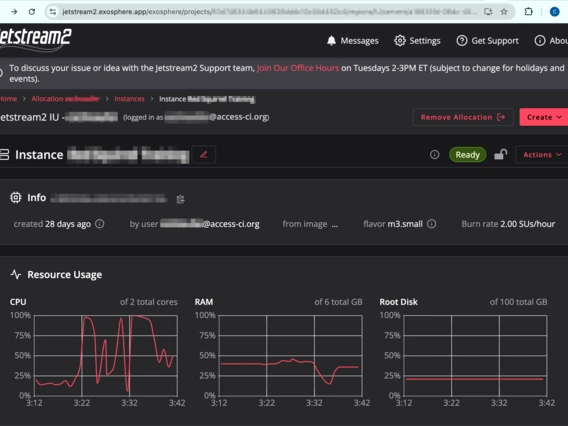Click the instance server icon beside Instance heading
Screen dimensions: 568x426
[4, 155]
